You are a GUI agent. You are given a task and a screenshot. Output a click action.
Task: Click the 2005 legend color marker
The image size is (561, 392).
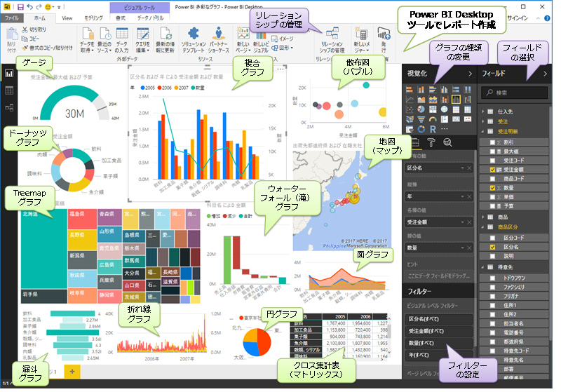tap(143, 88)
